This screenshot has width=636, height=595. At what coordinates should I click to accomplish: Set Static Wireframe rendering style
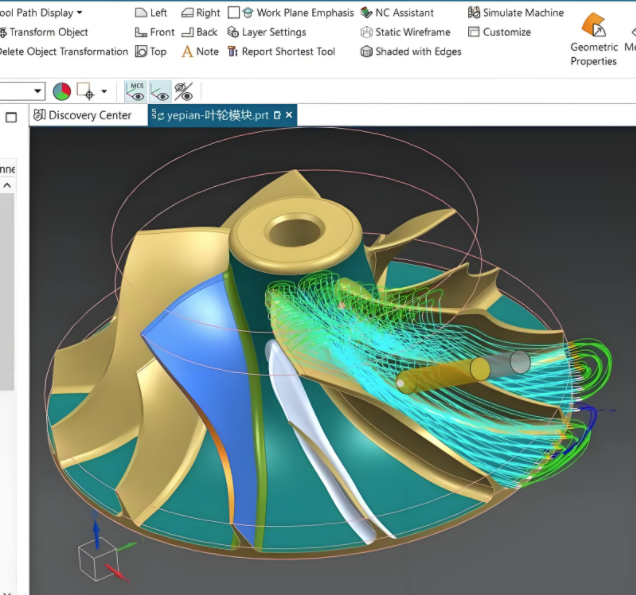[x=405, y=32]
